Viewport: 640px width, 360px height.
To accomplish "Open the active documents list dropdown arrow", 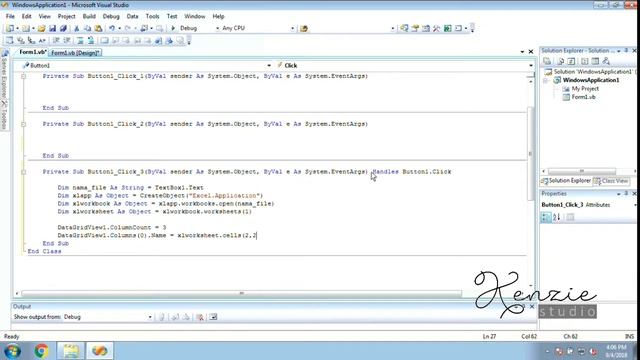I will pos(522,52).
